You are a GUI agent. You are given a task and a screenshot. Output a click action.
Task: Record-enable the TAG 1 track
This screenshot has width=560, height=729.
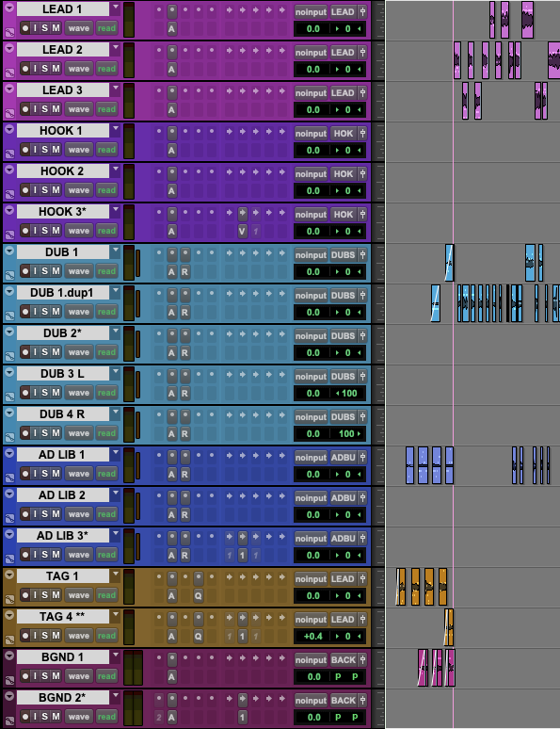[x=25, y=595]
